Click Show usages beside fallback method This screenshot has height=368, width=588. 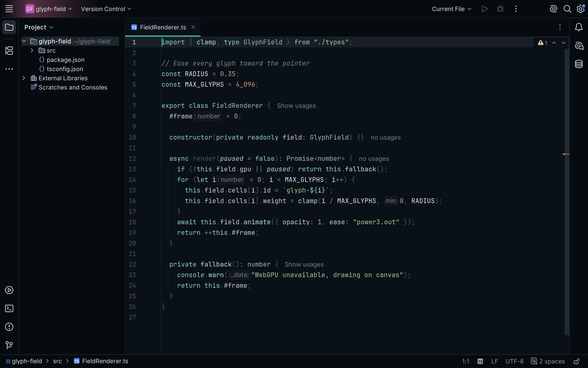[x=304, y=264]
